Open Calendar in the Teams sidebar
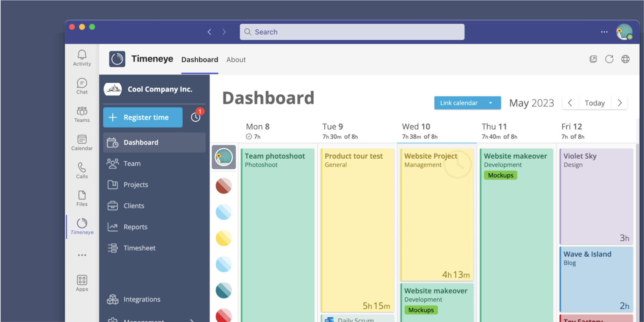Viewport: 644px width, 322px height. pyautogui.click(x=82, y=143)
